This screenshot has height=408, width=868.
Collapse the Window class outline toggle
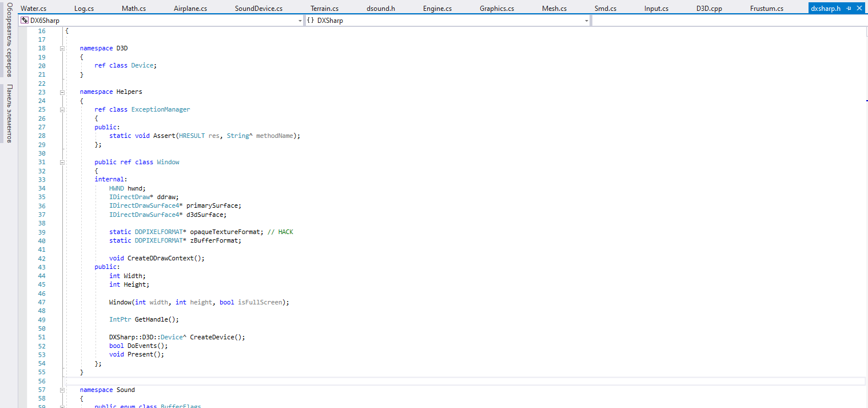(62, 163)
